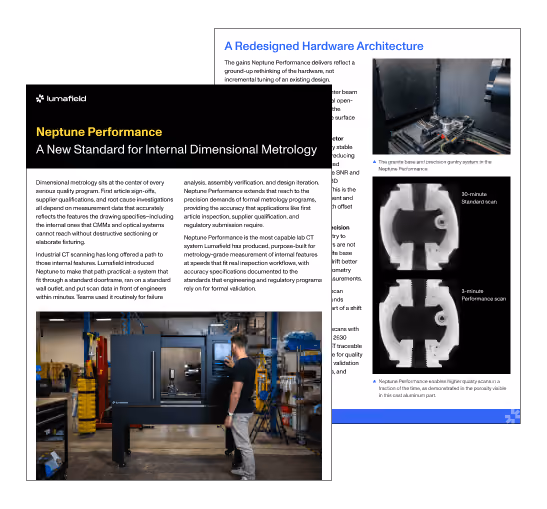Click the Lumafield logo mark in the blue footer
The image size is (547, 509).
coord(512,416)
